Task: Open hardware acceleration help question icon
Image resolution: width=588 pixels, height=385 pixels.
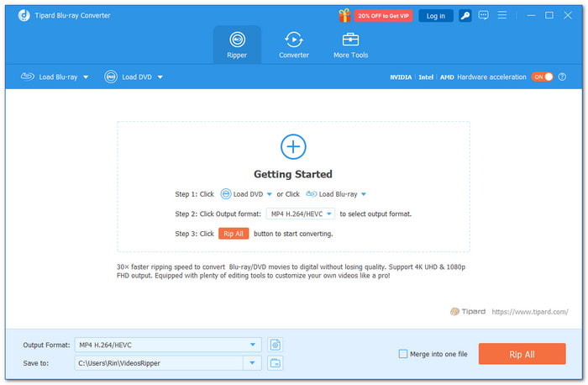Action: [x=562, y=77]
